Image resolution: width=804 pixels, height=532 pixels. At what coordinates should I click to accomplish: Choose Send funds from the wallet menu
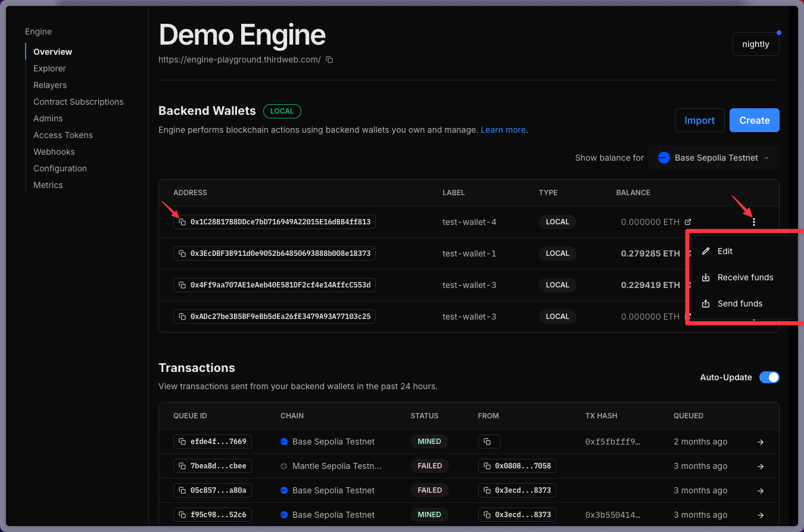[743, 303]
